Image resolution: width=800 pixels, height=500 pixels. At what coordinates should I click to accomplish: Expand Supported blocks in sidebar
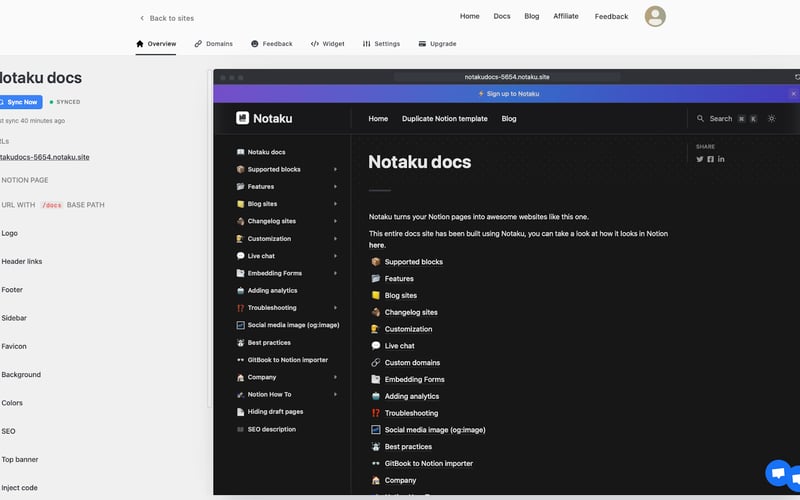point(335,169)
